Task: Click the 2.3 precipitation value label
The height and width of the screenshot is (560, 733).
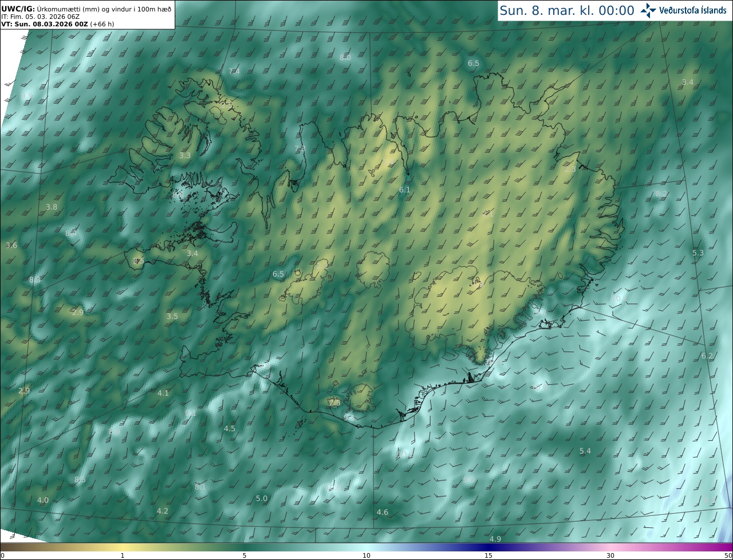Action: tap(570, 169)
